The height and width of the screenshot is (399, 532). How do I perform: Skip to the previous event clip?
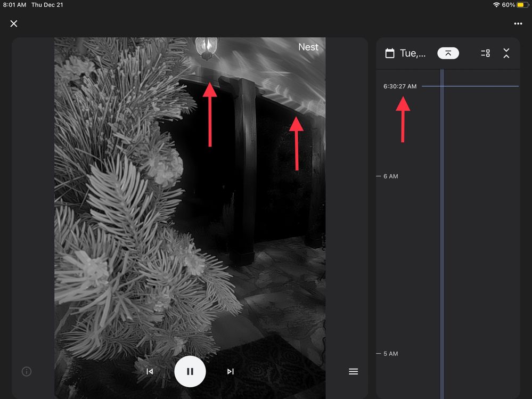pyautogui.click(x=150, y=371)
